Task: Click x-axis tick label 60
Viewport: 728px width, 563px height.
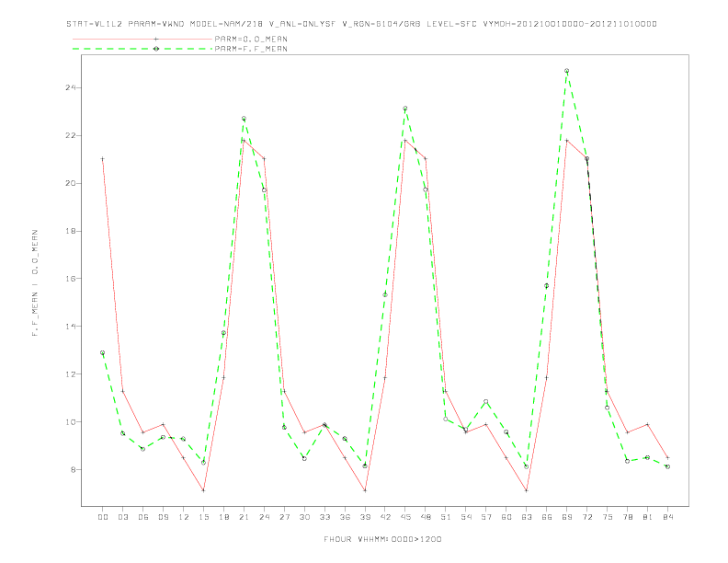Action: (x=506, y=517)
